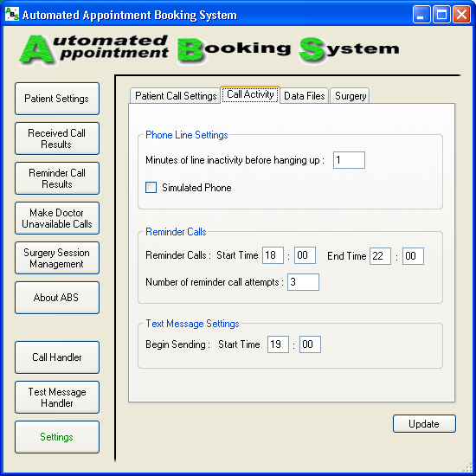Open the Test Message Handler

click(x=57, y=397)
